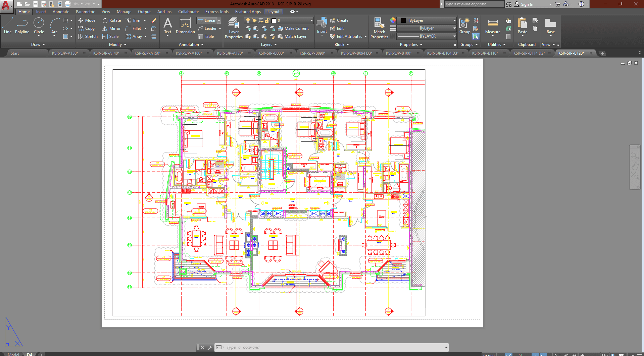
Task: Open the Linear dimension dropdown arrow
Action: point(219,20)
